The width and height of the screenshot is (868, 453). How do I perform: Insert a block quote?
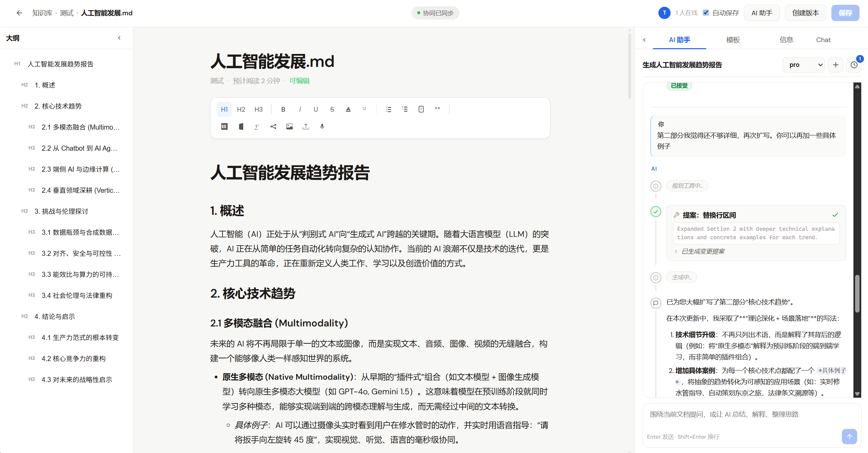[437, 109]
